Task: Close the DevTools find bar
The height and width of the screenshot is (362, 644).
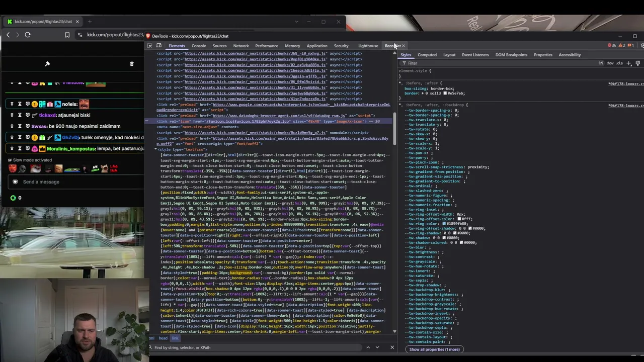Action: pyautogui.click(x=392, y=347)
